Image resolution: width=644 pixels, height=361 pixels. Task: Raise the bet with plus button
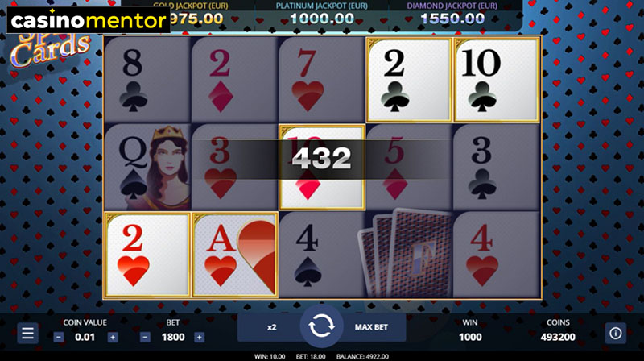(x=199, y=337)
